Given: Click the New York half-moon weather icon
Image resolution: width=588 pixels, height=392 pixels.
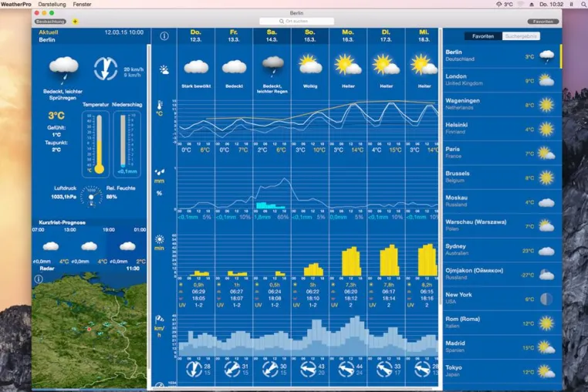Looking at the screenshot, I should click(x=546, y=299).
